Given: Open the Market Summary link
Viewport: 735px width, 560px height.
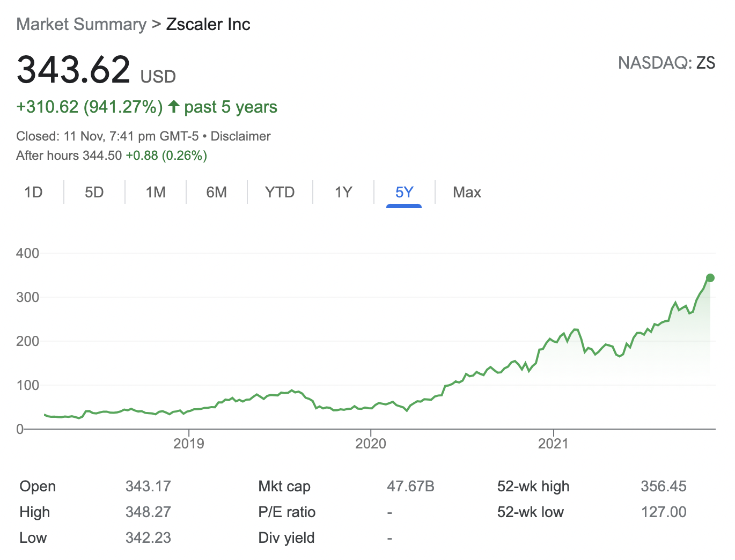Looking at the screenshot, I should 81,24.
